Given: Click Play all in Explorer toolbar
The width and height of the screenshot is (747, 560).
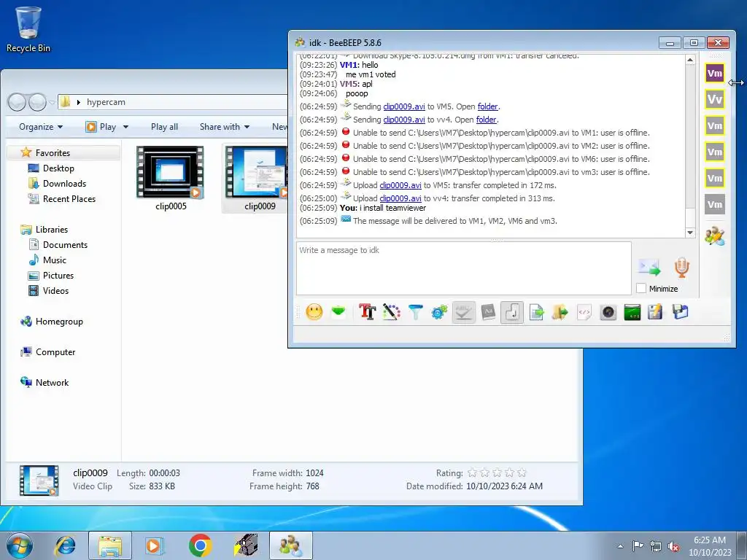Looking at the screenshot, I should [x=164, y=127].
